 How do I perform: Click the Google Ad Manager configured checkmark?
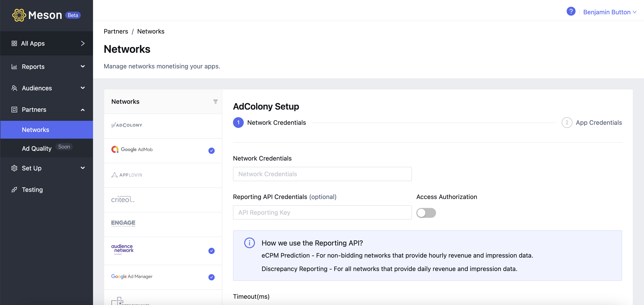(x=211, y=277)
